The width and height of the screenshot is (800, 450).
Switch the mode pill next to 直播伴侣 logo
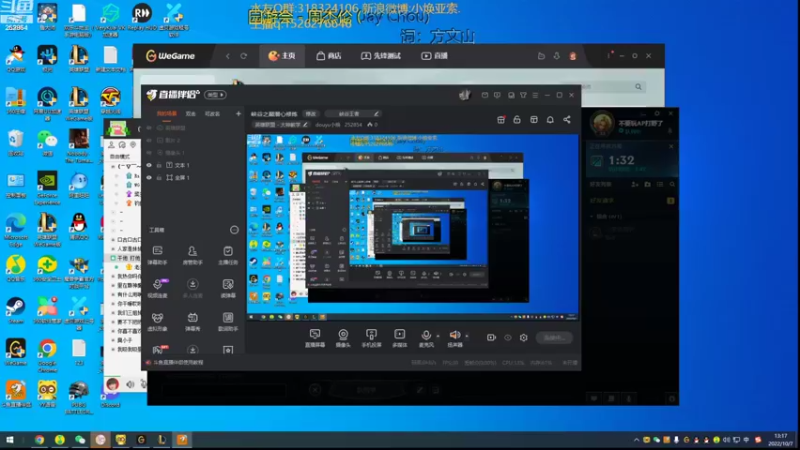(x=215, y=95)
